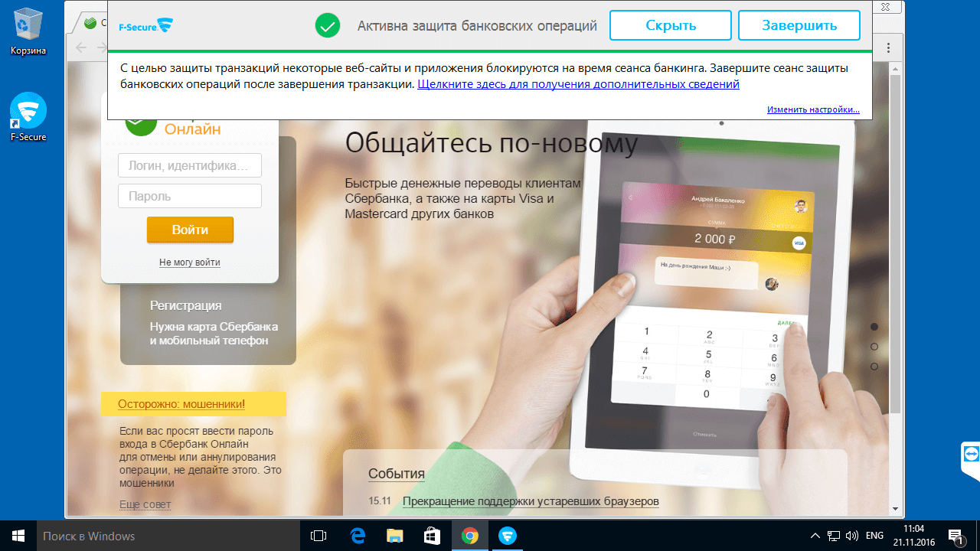Screen dimensions: 980x551
Task: Open F-Secure from the taskbar
Action: click(507, 536)
